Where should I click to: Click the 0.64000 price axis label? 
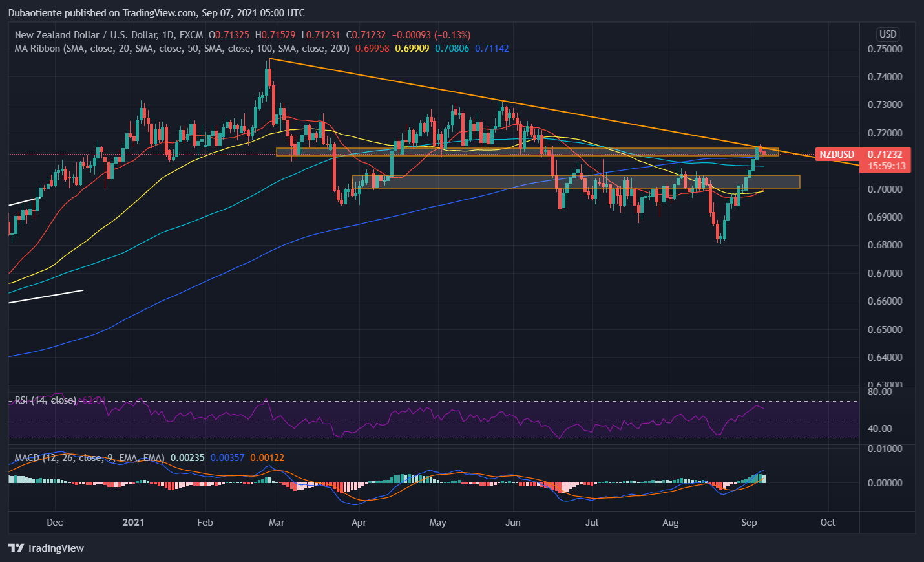point(885,358)
